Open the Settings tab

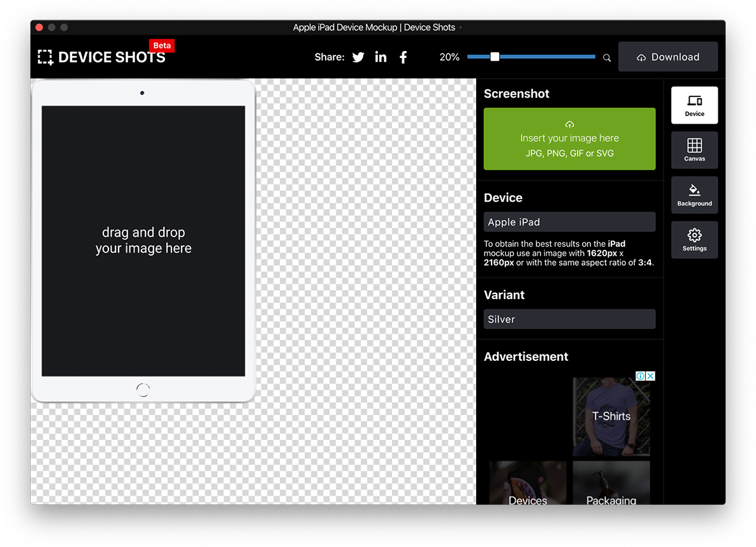(x=694, y=240)
